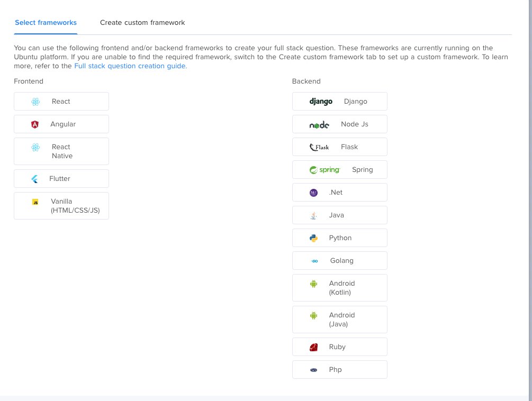Choose Vanilla (HTML/CSS/JS) frontend
Screen dimensions: 532x401
[61, 206]
